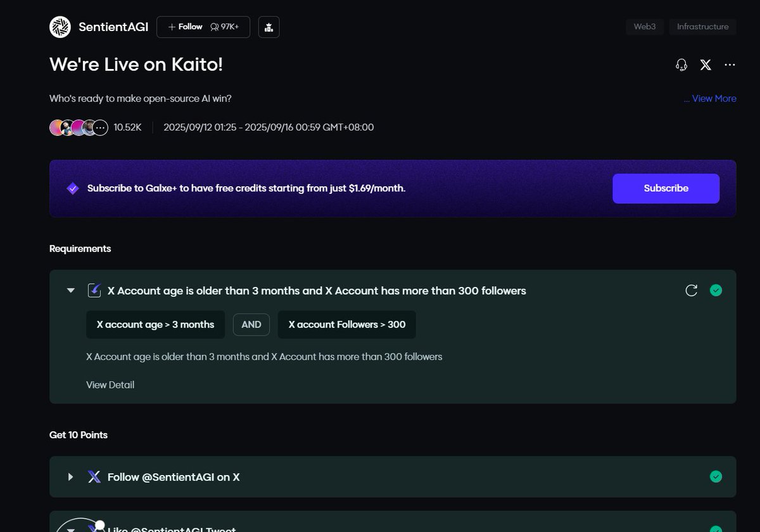The width and height of the screenshot is (760, 532).
Task: Click green checkmark on X Account requirement
Action: (716, 291)
